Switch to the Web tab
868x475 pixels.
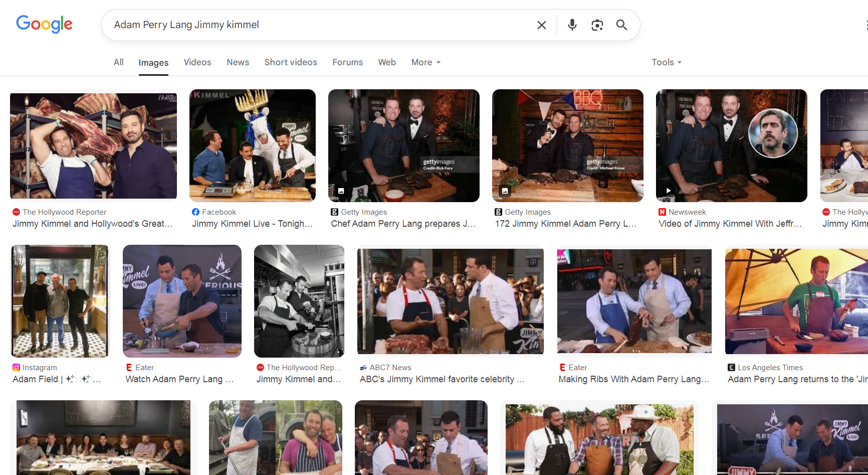coord(387,62)
